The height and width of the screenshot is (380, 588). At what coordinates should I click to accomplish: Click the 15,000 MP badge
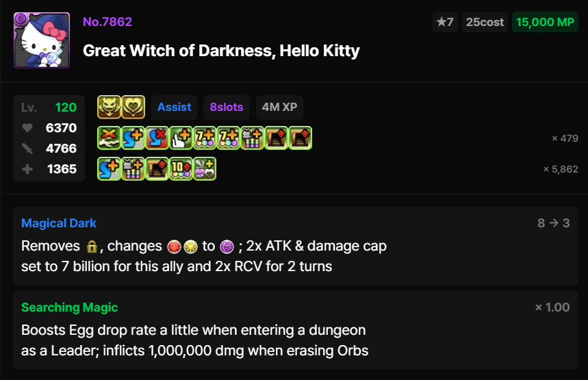pos(546,22)
